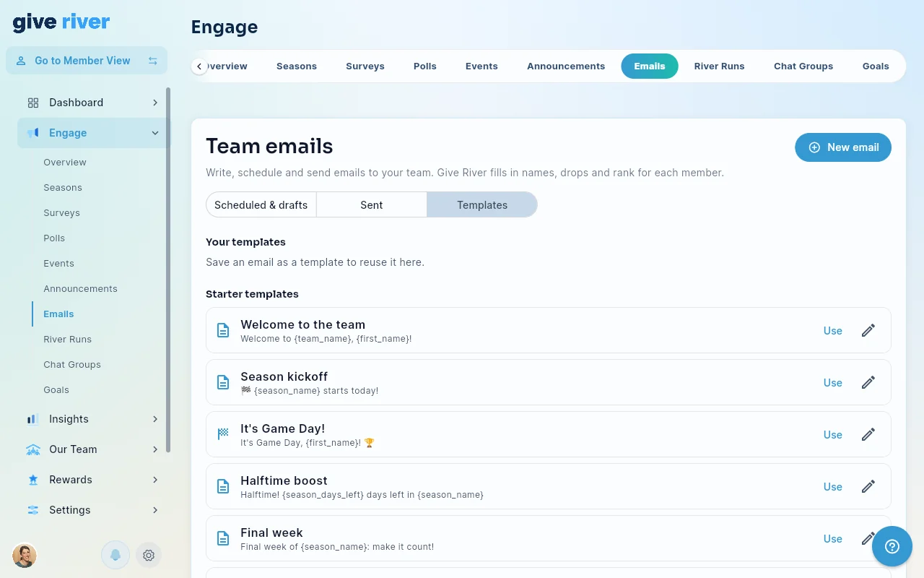Switch to Sent emails view
The image size is (924, 578).
pos(372,204)
